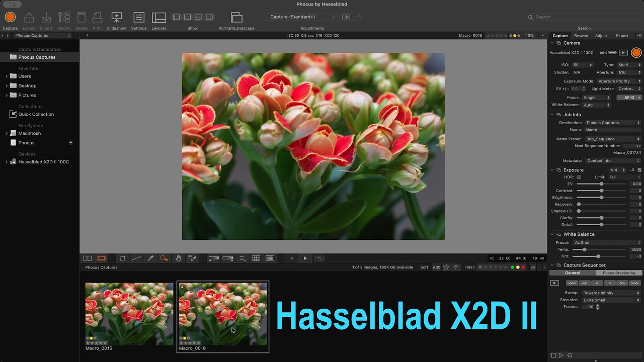Image resolution: width=644 pixels, height=362 pixels.
Task: Click the <<< focus step button
Action: tap(572, 283)
